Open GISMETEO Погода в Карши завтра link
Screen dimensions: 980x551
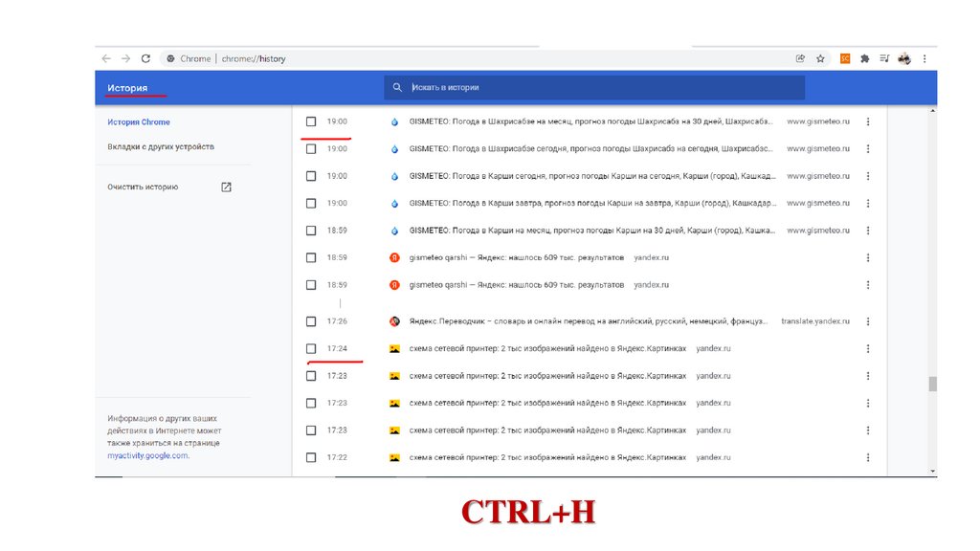(x=592, y=203)
